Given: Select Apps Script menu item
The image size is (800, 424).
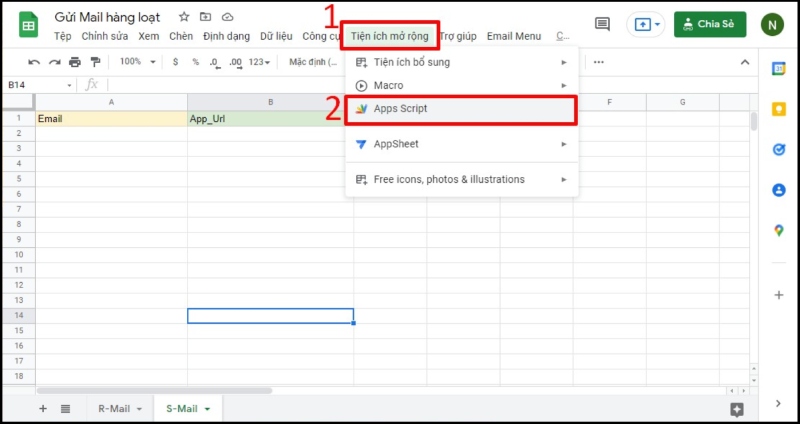Looking at the screenshot, I should click(461, 109).
